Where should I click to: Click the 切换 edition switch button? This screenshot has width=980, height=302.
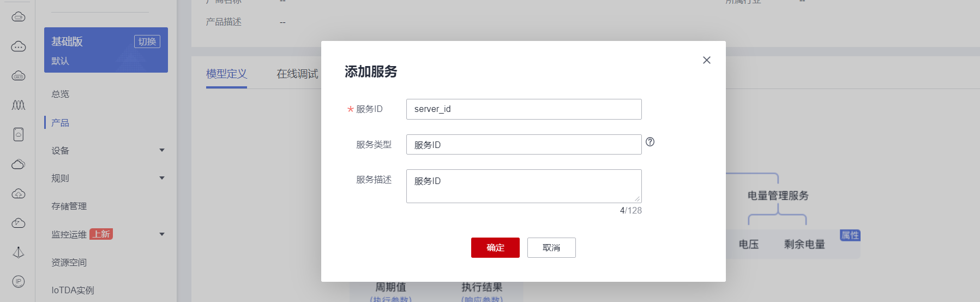147,42
